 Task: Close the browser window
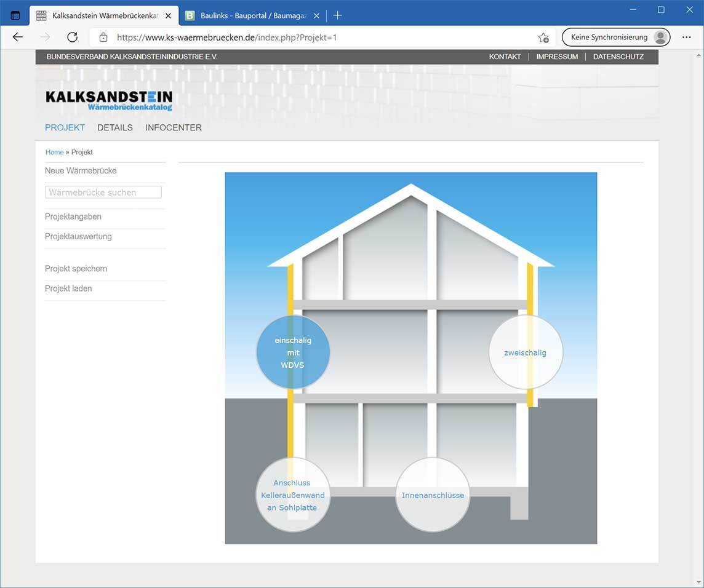tap(690, 10)
